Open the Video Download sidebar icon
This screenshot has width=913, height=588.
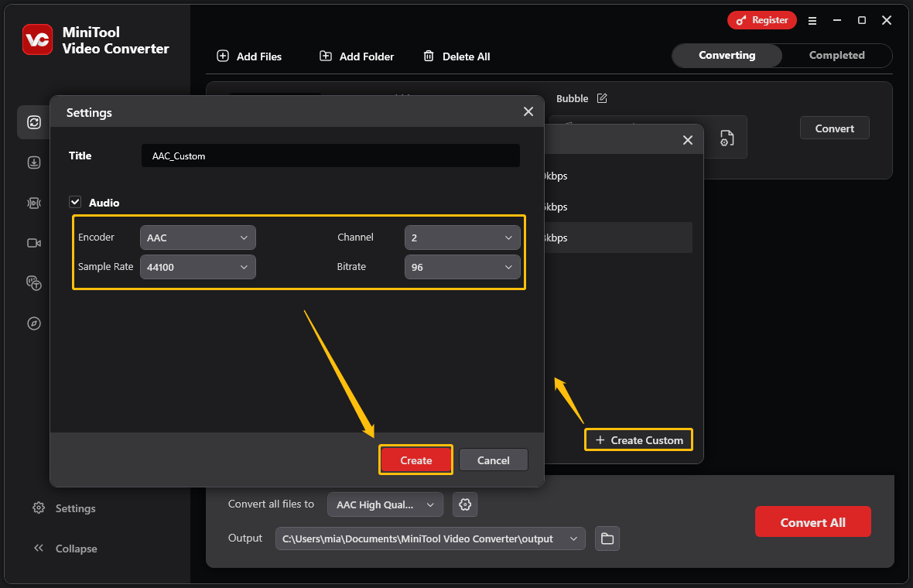34,162
